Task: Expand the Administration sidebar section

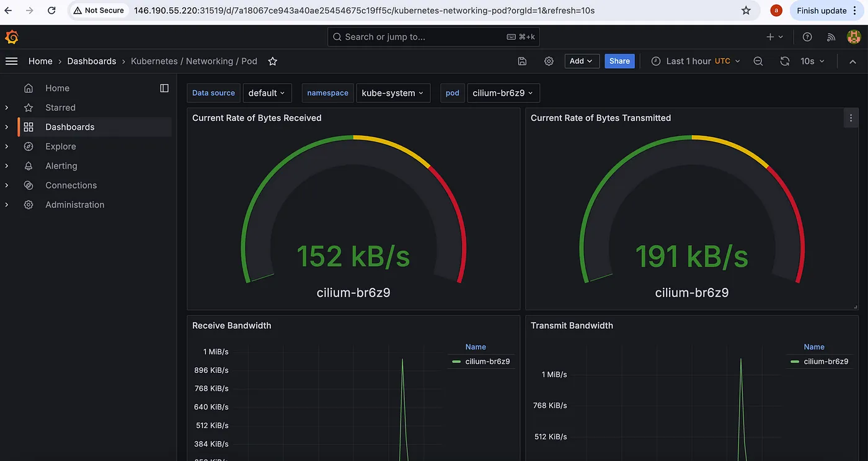Action: [x=7, y=205]
